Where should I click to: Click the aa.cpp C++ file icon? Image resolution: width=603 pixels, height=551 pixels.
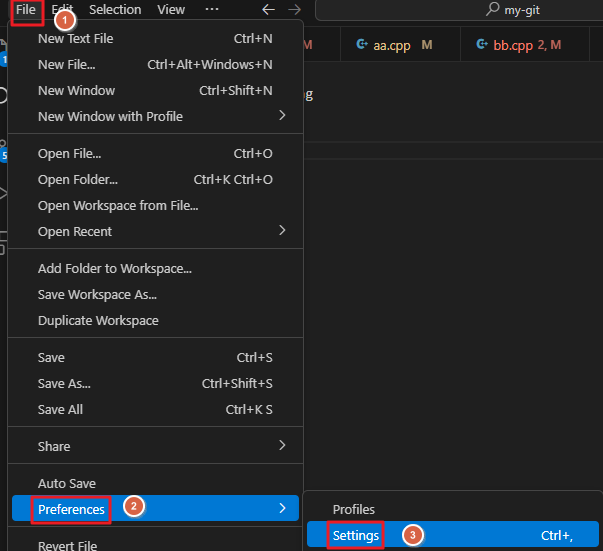coord(362,45)
